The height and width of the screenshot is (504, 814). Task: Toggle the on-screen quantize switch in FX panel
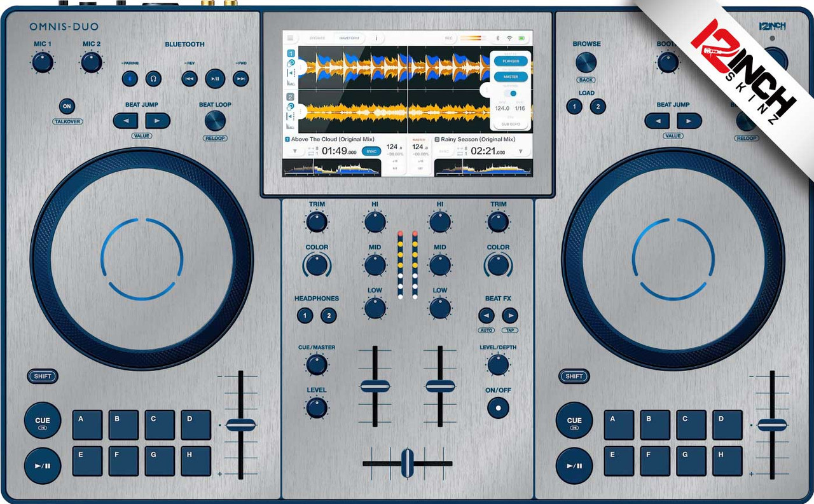point(510,93)
